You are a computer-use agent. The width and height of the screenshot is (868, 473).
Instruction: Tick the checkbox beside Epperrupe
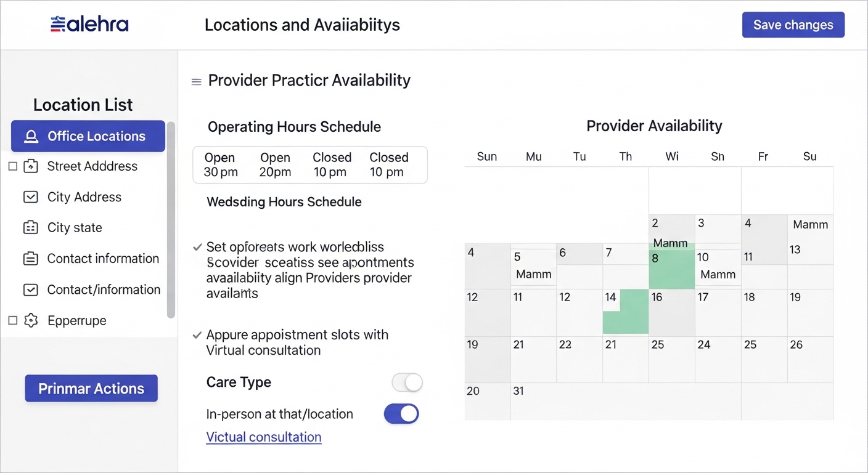pyautogui.click(x=13, y=320)
